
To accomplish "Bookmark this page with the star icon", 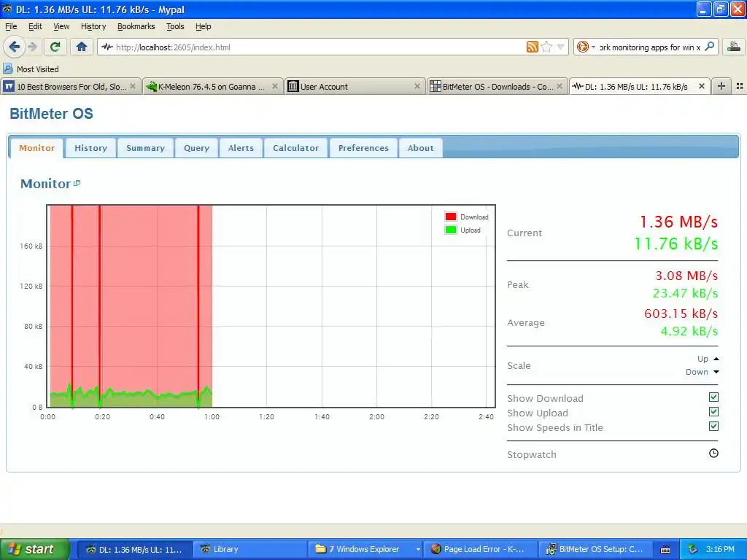I will 546,47.
